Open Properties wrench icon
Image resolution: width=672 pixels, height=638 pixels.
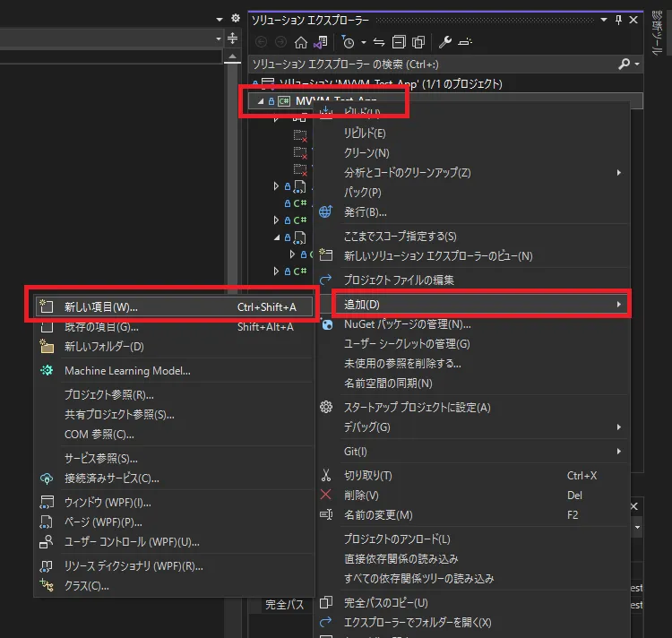click(x=444, y=42)
